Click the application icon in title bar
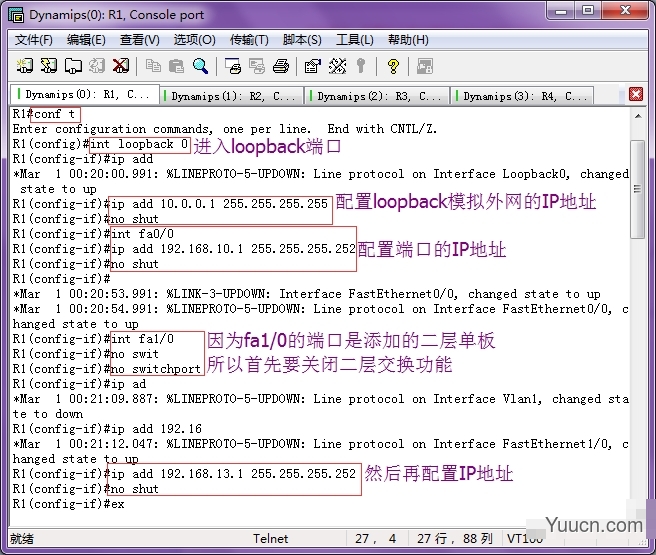 pos(16,15)
